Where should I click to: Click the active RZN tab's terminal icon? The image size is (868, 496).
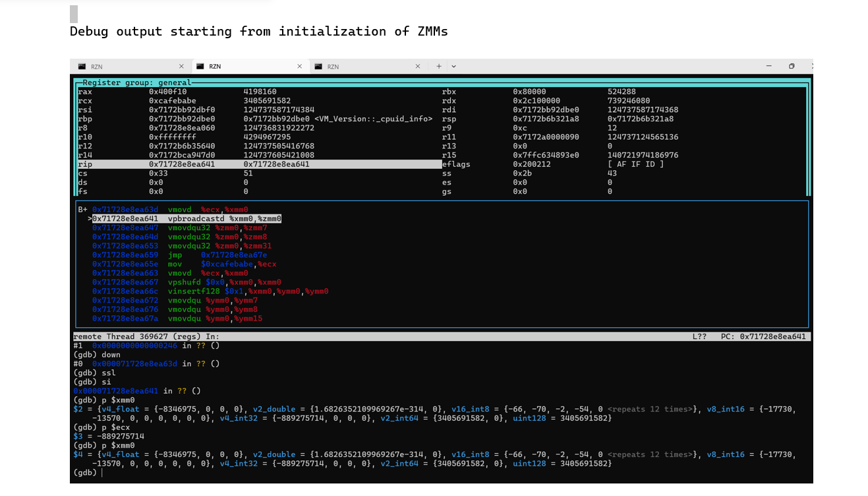click(x=200, y=67)
